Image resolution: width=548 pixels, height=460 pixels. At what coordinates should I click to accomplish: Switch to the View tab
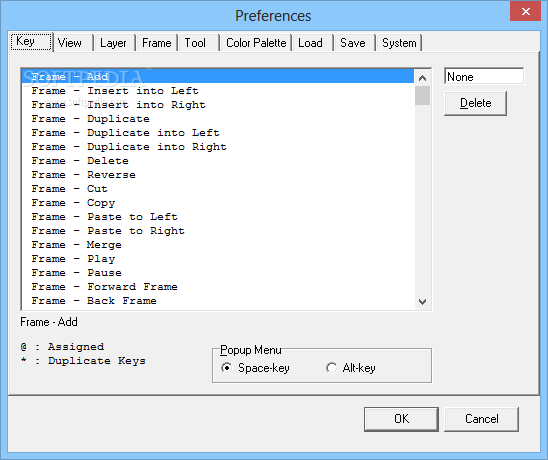(x=73, y=43)
